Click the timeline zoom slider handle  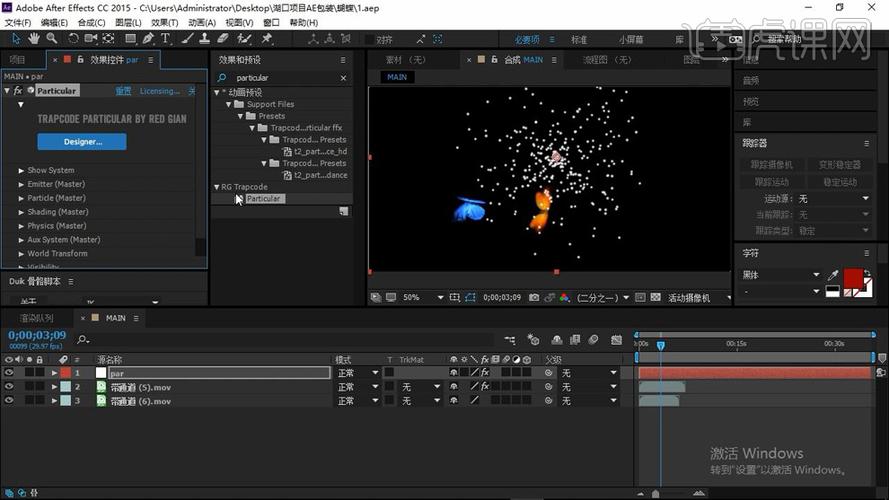point(655,494)
